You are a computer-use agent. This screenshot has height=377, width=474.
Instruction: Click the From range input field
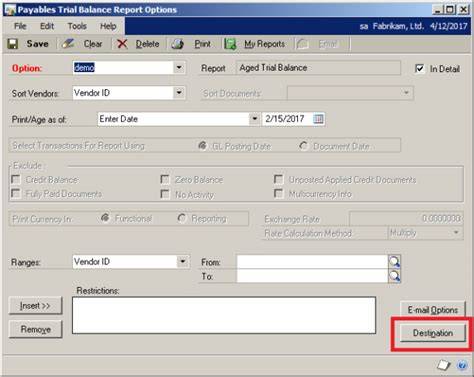312,262
